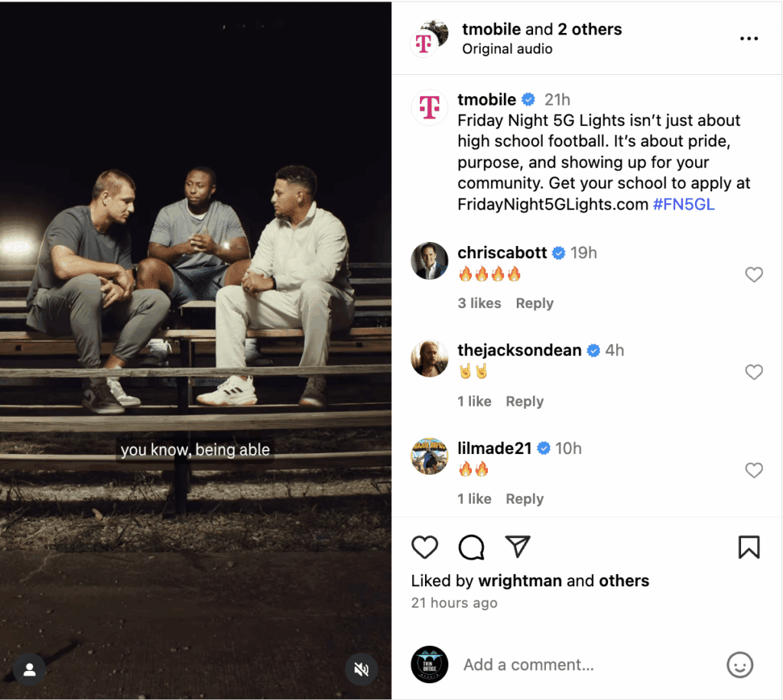Reply to chriscabott's comment

pyautogui.click(x=534, y=303)
